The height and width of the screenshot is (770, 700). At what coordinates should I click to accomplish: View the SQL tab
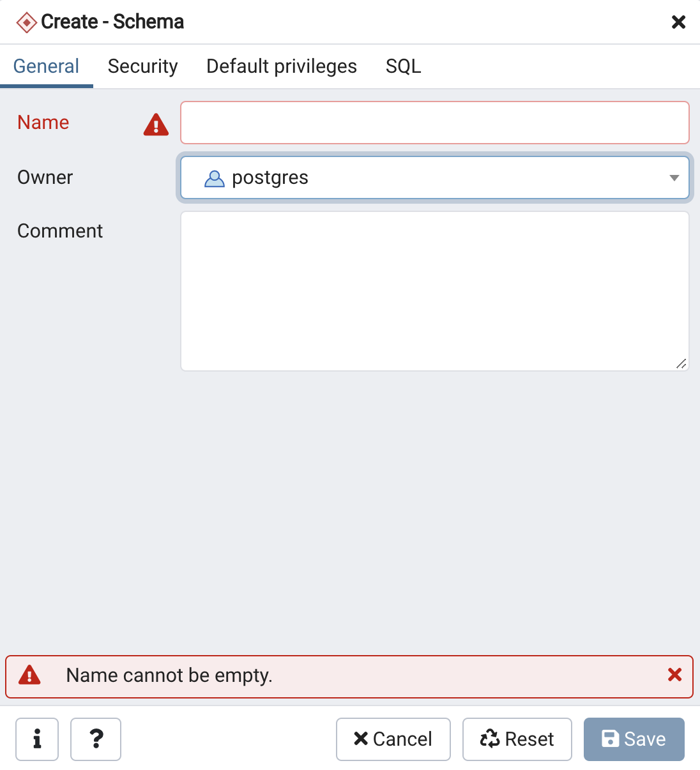(x=403, y=66)
